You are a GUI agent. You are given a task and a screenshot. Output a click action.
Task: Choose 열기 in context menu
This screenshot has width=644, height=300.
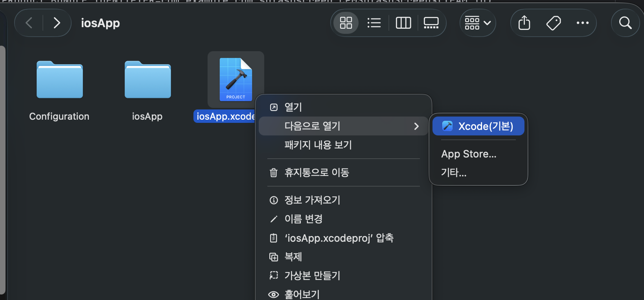[343, 107]
